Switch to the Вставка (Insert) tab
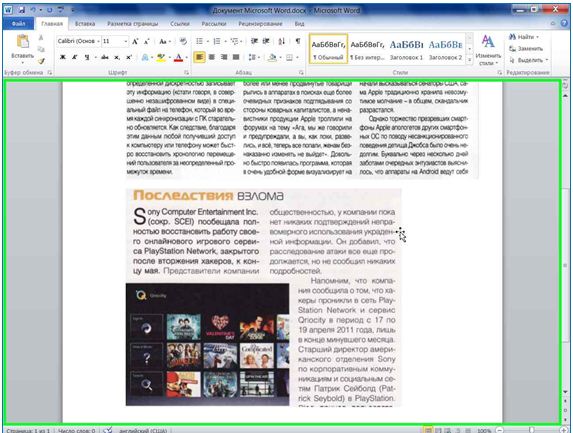The image size is (573, 433). (85, 24)
